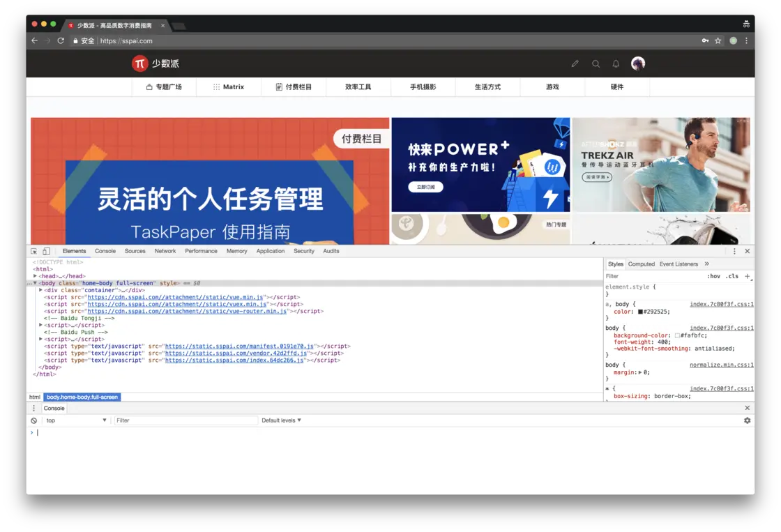Click the secure lock icon in address bar

[x=75, y=41]
